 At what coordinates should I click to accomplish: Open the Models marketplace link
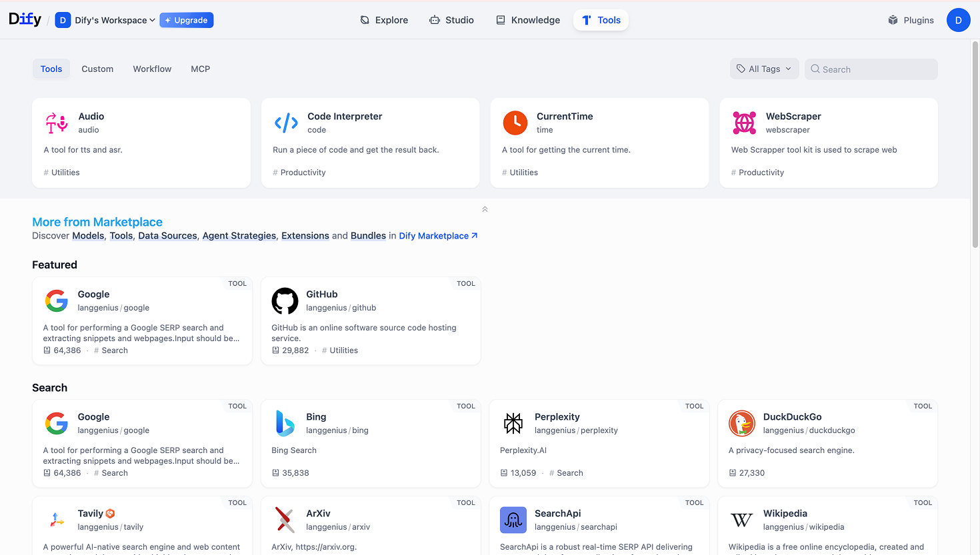pyautogui.click(x=88, y=236)
